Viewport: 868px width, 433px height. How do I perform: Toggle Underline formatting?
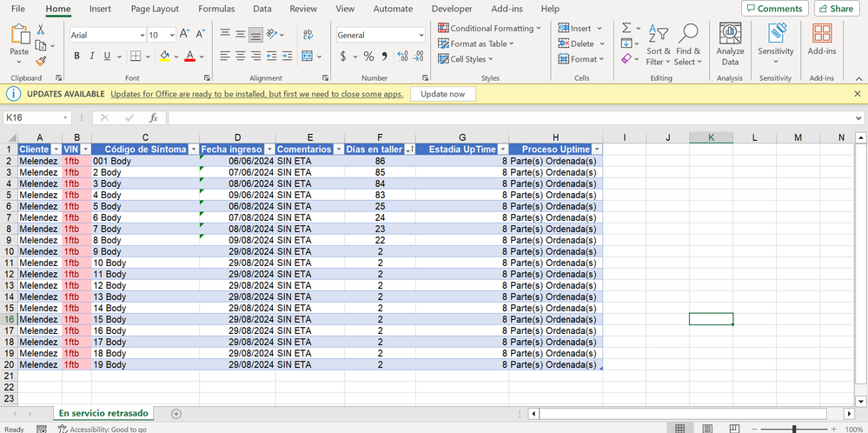(x=106, y=56)
